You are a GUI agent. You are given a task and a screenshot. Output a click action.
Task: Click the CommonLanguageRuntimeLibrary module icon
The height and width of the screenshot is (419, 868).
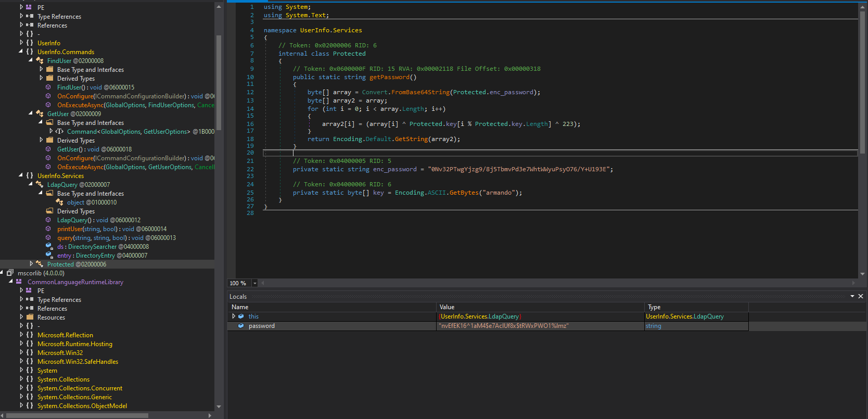(x=19, y=282)
